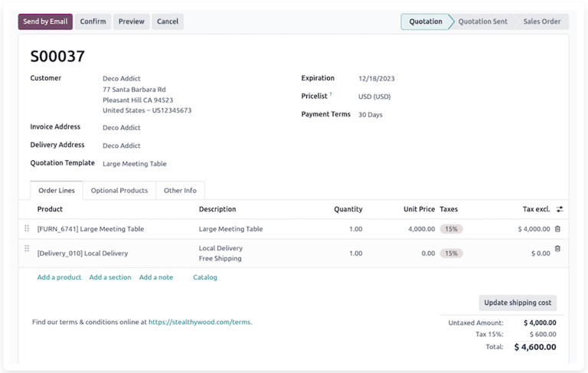Confirm the quotation
The width and height of the screenshot is (588, 373).
pyautogui.click(x=93, y=21)
